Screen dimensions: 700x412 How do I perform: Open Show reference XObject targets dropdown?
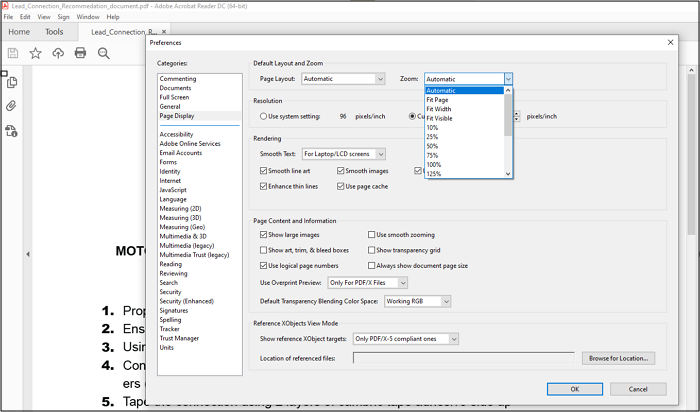click(x=406, y=339)
